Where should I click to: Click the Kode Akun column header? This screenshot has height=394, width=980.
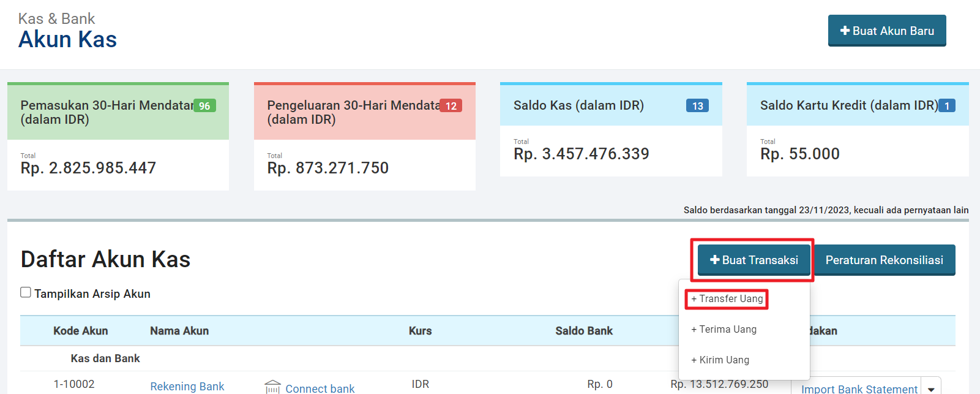coord(80,331)
